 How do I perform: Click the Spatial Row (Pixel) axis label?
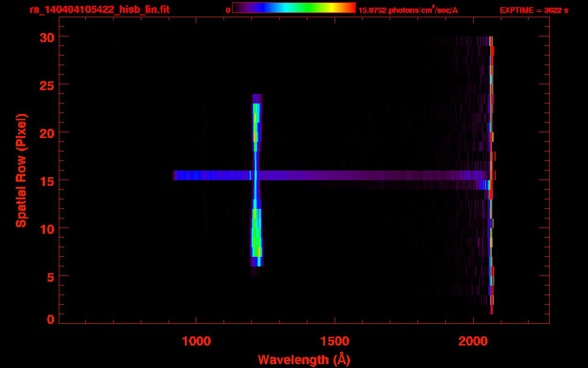[22, 170]
